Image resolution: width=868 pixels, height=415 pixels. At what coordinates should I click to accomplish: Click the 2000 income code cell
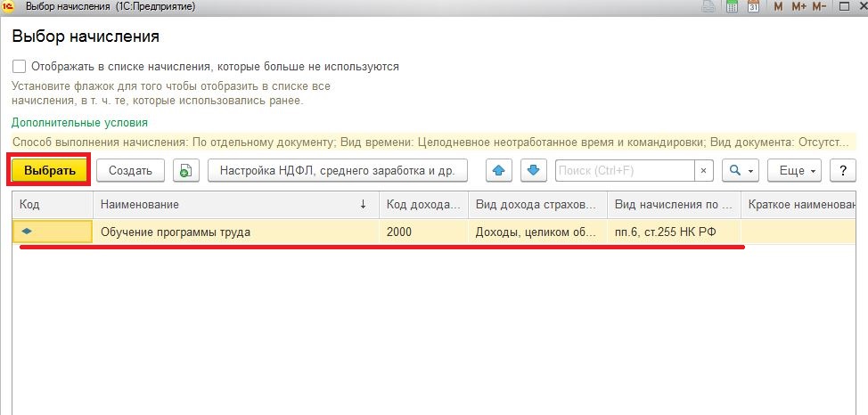[424, 232]
